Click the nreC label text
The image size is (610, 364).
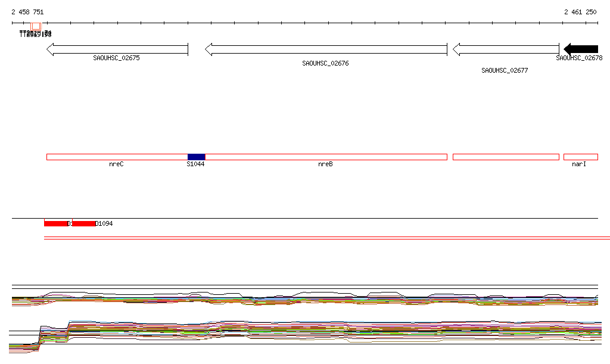coord(116,164)
